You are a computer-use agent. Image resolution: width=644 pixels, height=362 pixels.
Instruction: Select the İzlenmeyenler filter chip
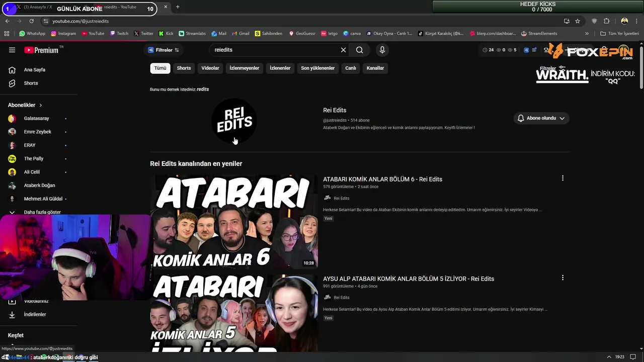(245, 68)
